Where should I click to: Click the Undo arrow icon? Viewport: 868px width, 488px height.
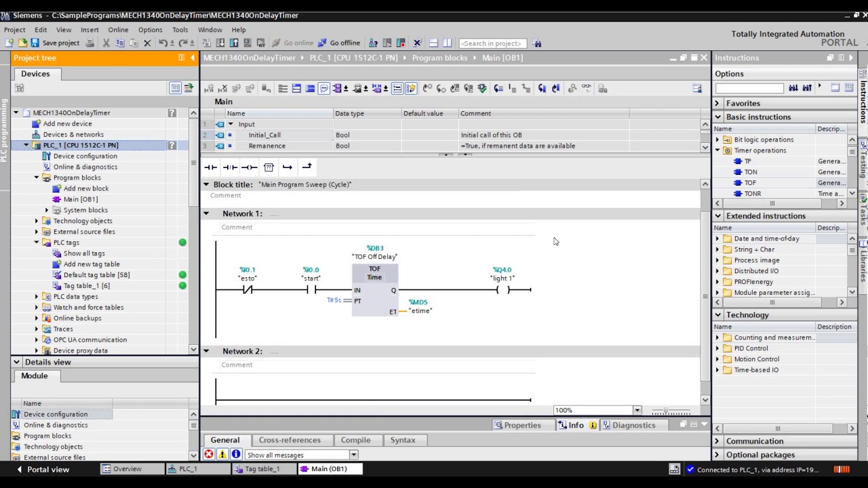click(163, 43)
